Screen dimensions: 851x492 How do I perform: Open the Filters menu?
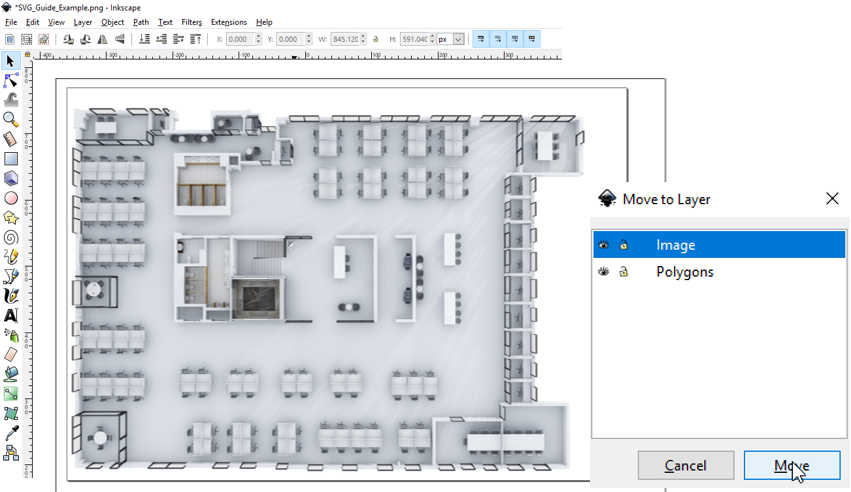(x=192, y=22)
